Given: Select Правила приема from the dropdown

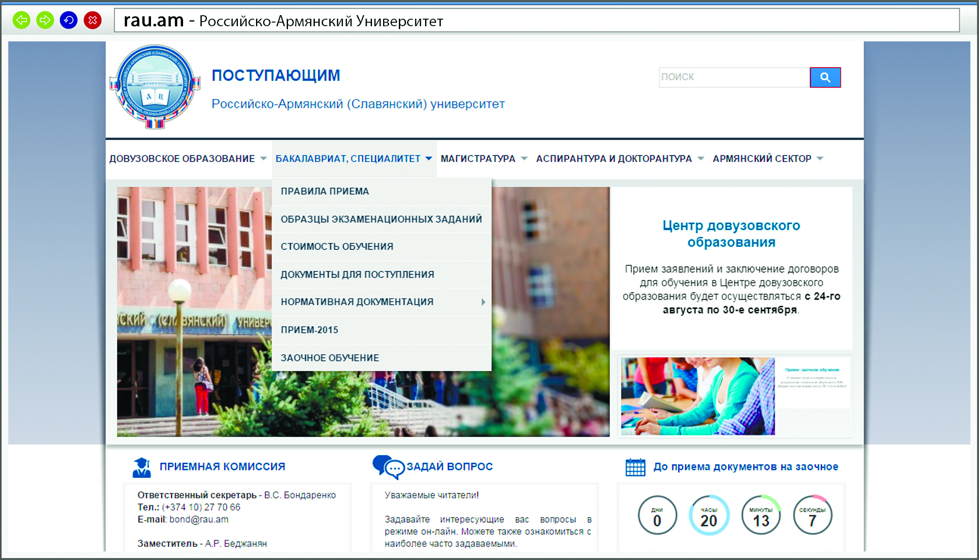Looking at the screenshot, I should (382, 191).
